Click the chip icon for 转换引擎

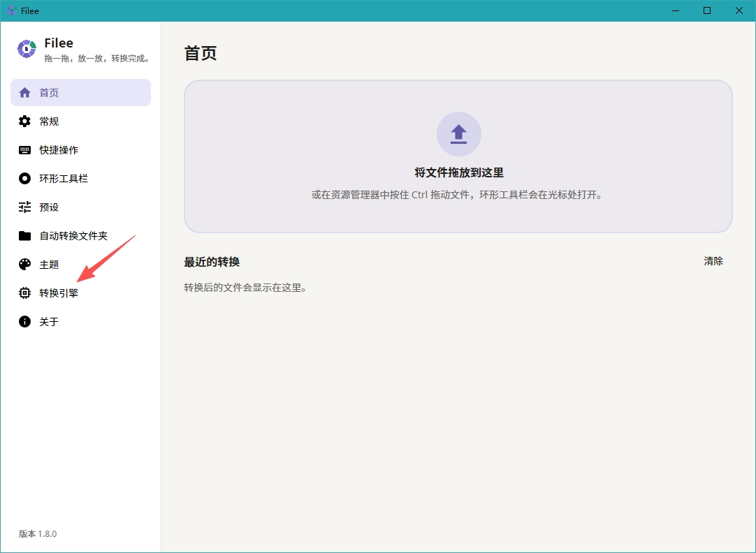(24, 293)
